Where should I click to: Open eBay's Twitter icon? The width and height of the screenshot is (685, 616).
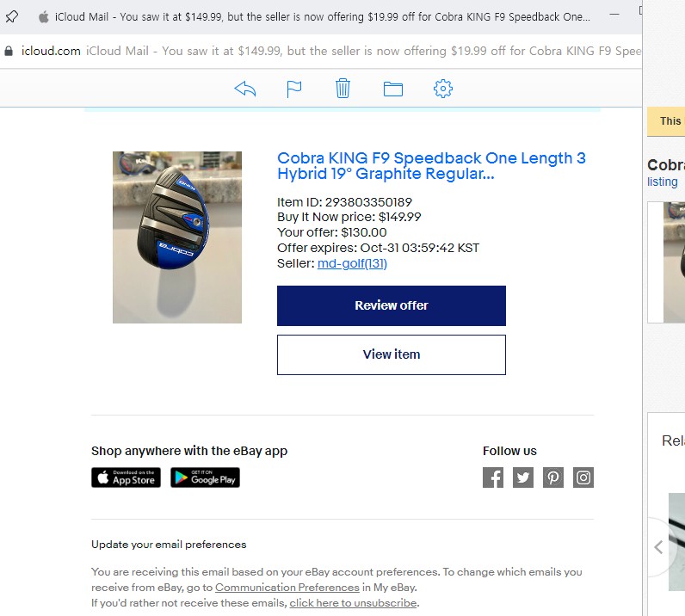point(523,477)
